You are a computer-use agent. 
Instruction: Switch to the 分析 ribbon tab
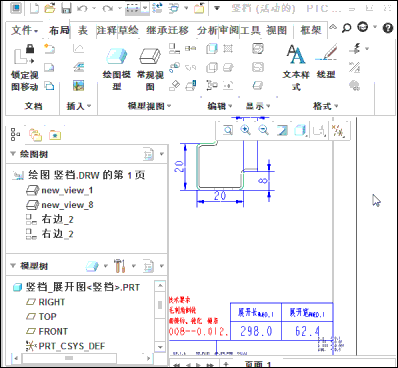pos(207,31)
